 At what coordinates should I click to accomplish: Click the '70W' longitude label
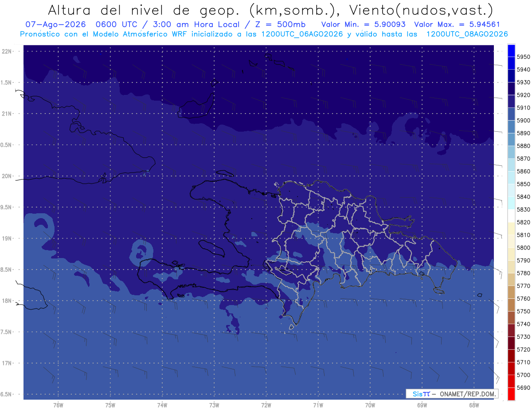(x=370, y=405)
